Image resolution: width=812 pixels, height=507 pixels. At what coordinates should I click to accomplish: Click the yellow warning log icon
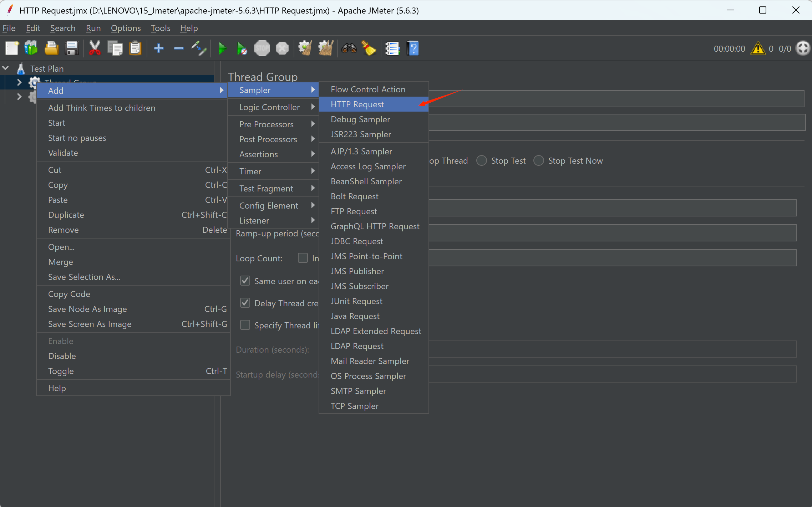(x=758, y=48)
